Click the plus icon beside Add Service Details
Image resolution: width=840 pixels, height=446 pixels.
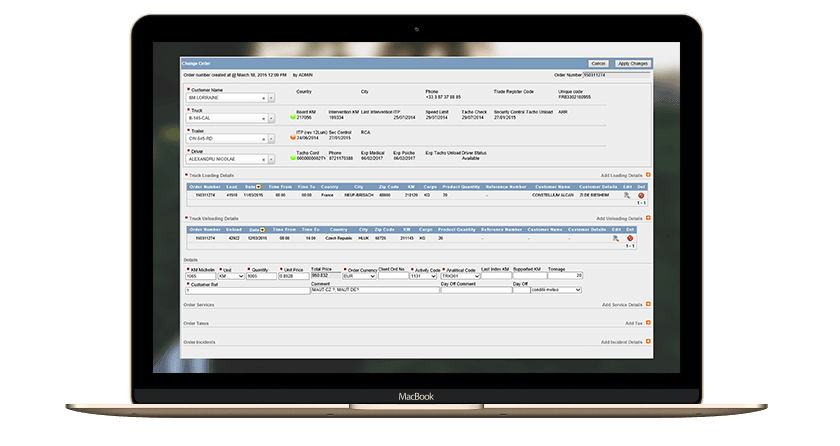[x=648, y=304]
